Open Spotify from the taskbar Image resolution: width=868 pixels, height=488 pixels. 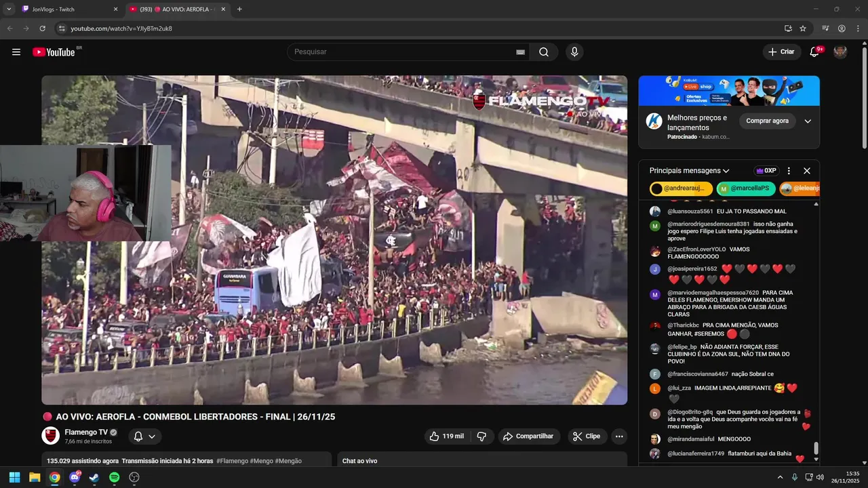click(114, 477)
